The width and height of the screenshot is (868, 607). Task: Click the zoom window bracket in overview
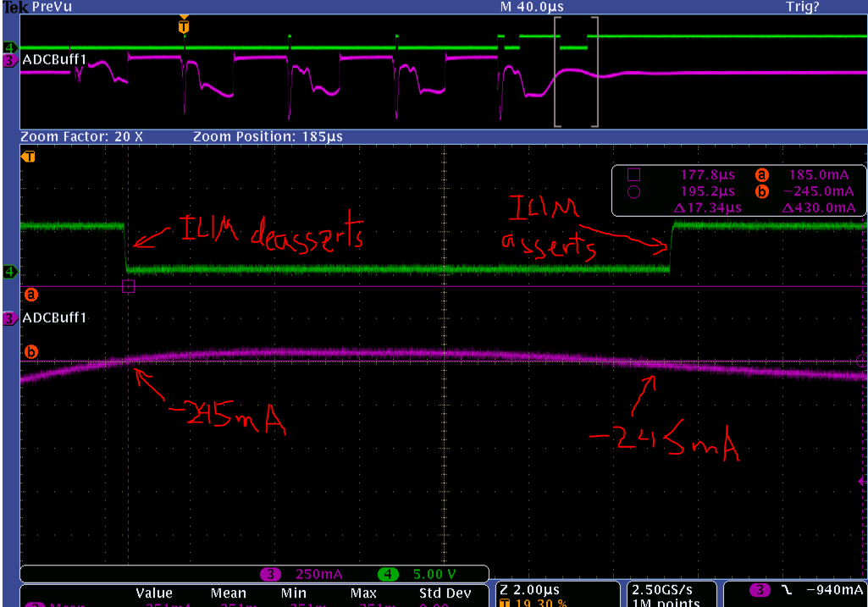(x=577, y=72)
